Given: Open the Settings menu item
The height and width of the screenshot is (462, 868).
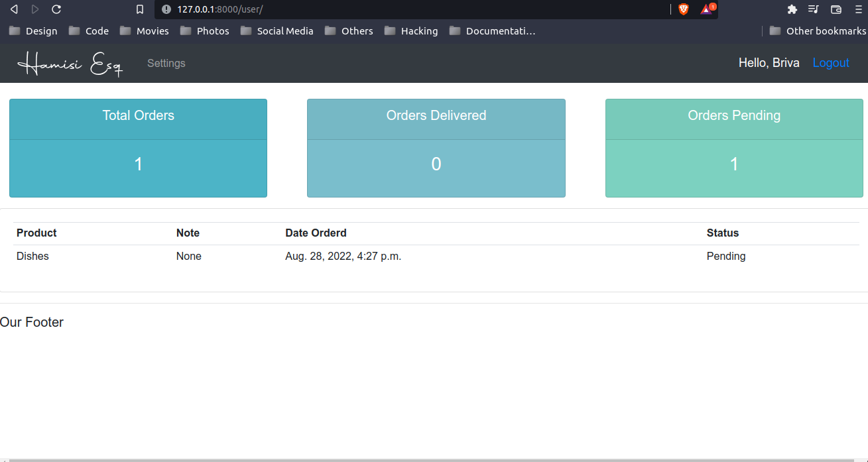Looking at the screenshot, I should [x=166, y=63].
